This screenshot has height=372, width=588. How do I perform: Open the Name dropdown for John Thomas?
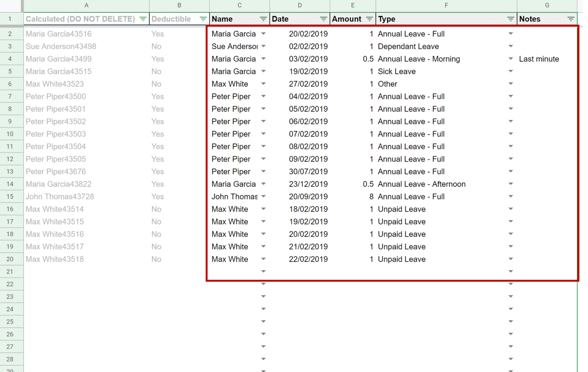pyautogui.click(x=263, y=196)
